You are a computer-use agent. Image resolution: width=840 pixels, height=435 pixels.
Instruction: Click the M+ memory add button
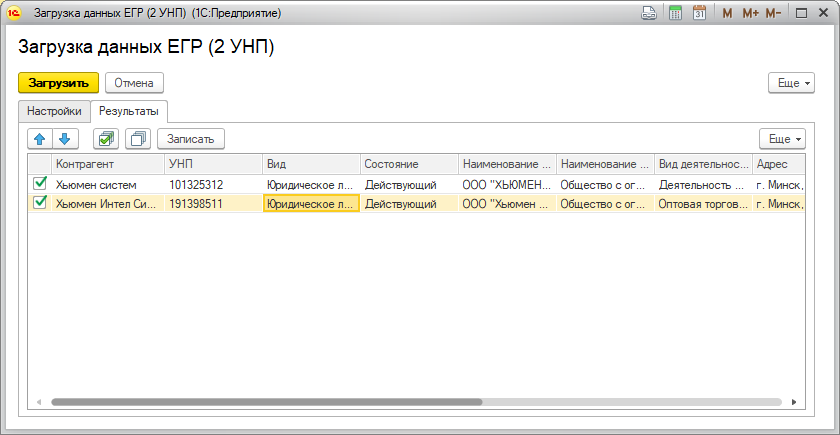point(751,13)
